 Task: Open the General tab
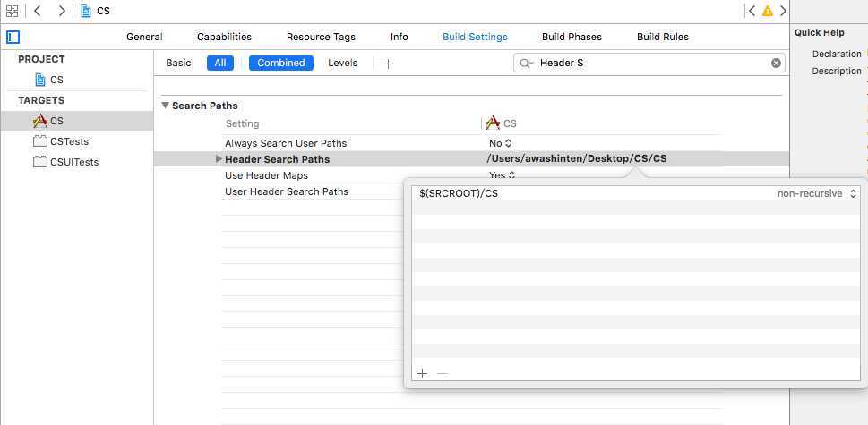(x=144, y=37)
